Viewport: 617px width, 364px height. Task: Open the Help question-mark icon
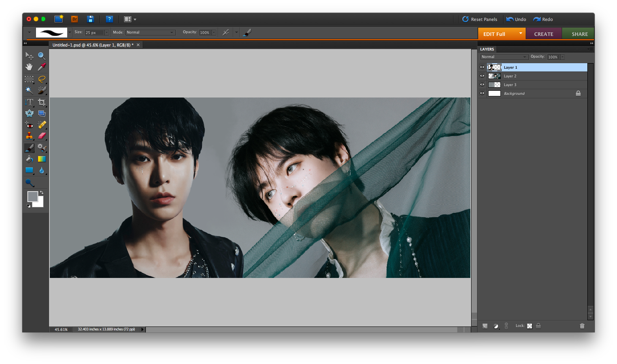pyautogui.click(x=109, y=19)
